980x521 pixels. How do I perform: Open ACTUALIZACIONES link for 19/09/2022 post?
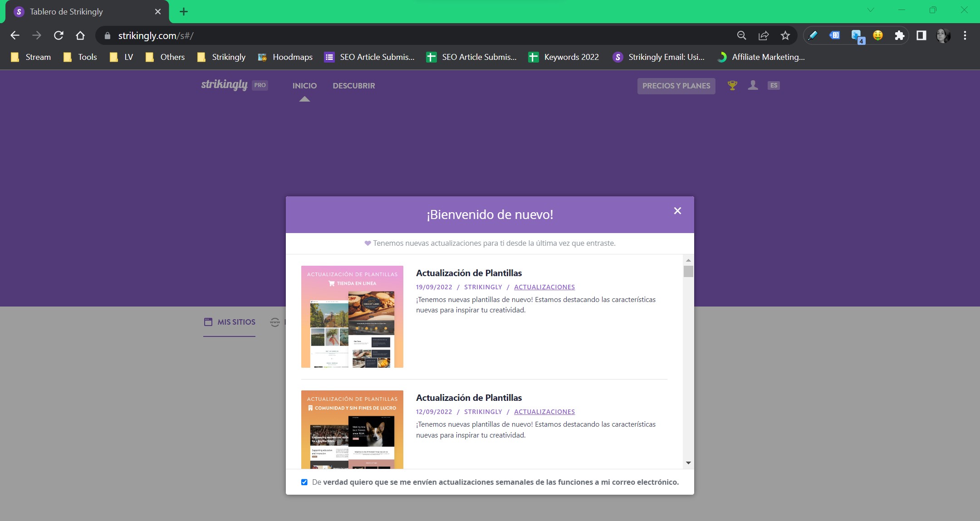pyautogui.click(x=544, y=287)
